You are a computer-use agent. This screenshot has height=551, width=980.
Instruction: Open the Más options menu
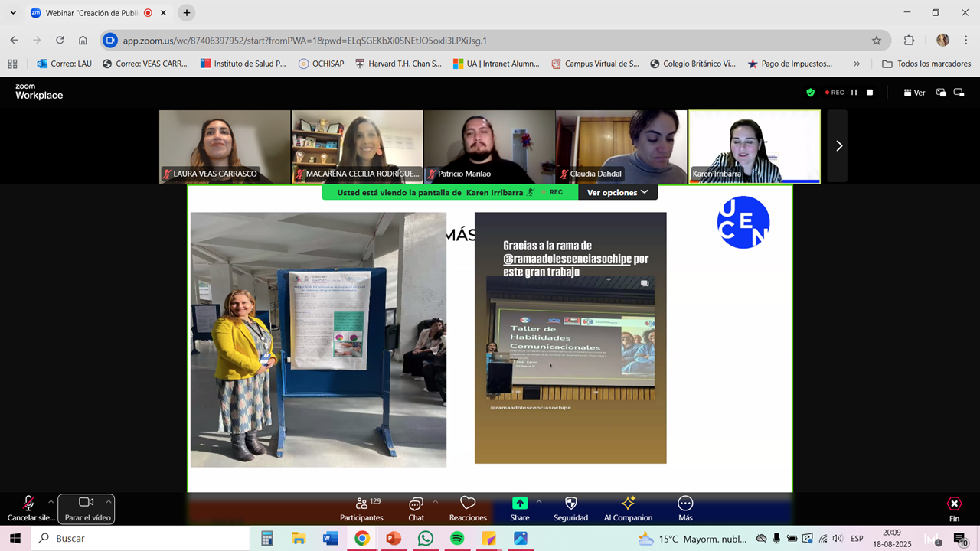(685, 508)
